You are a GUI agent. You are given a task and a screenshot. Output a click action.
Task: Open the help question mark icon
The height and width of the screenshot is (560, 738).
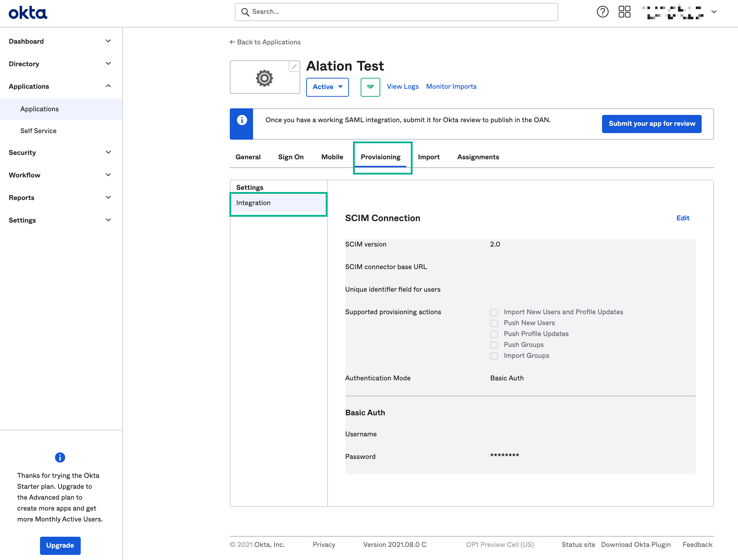[602, 12]
